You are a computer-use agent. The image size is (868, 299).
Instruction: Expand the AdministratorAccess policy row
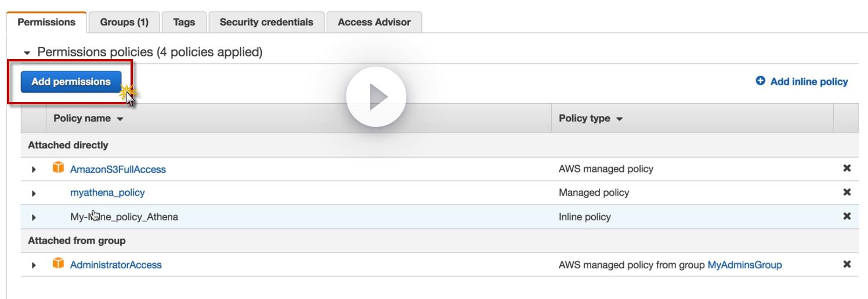click(x=34, y=265)
